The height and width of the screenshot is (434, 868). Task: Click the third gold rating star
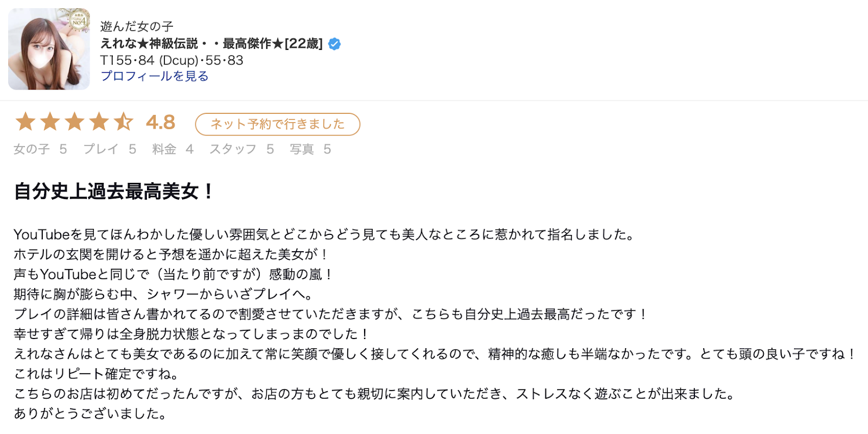click(74, 122)
